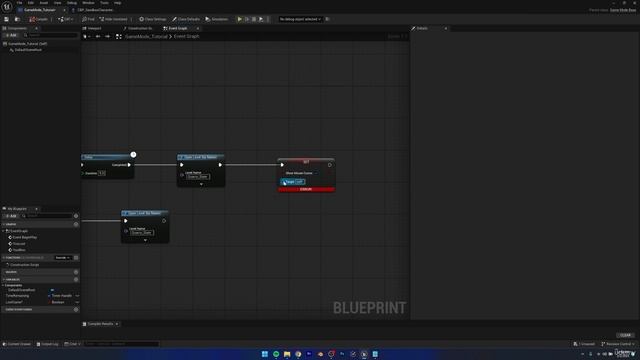The image size is (640, 360).
Task: Open the Functions Override dropdown
Action: [x=63, y=258]
